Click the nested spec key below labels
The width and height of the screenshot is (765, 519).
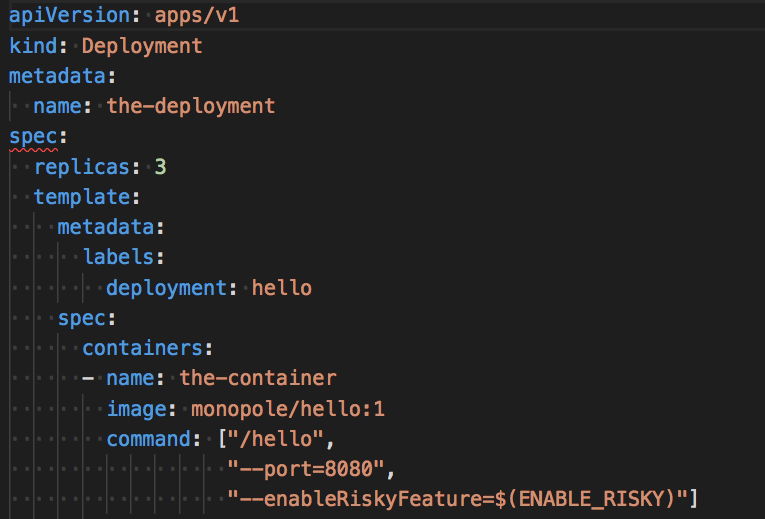[81, 319]
